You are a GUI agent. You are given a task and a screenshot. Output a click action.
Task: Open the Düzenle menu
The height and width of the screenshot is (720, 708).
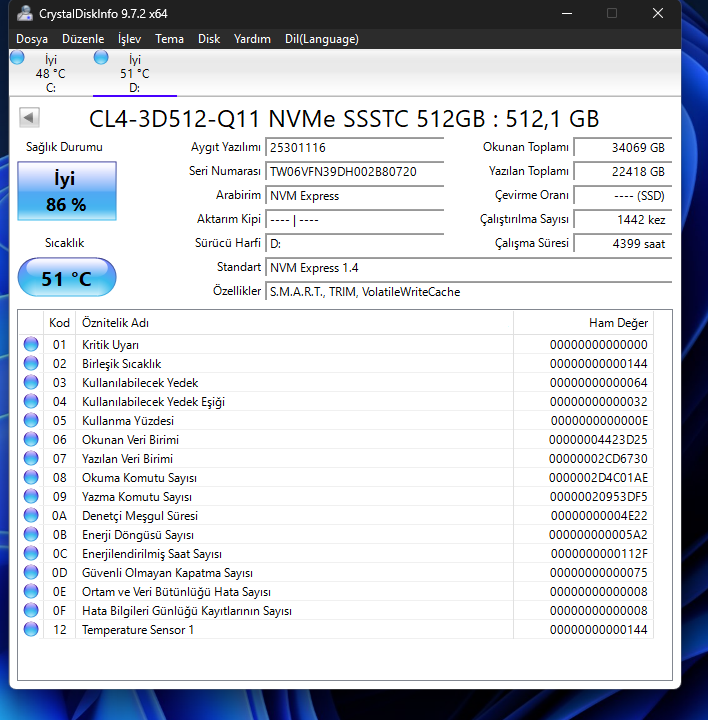click(x=83, y=39)
